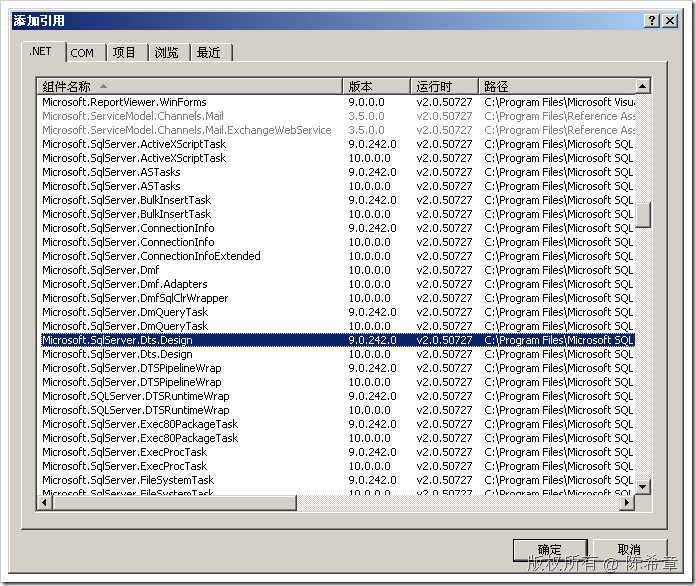Viewport: 696px width, 586px height.
Task: Click vertical scrollbar thumb
Action: [643, 215]
